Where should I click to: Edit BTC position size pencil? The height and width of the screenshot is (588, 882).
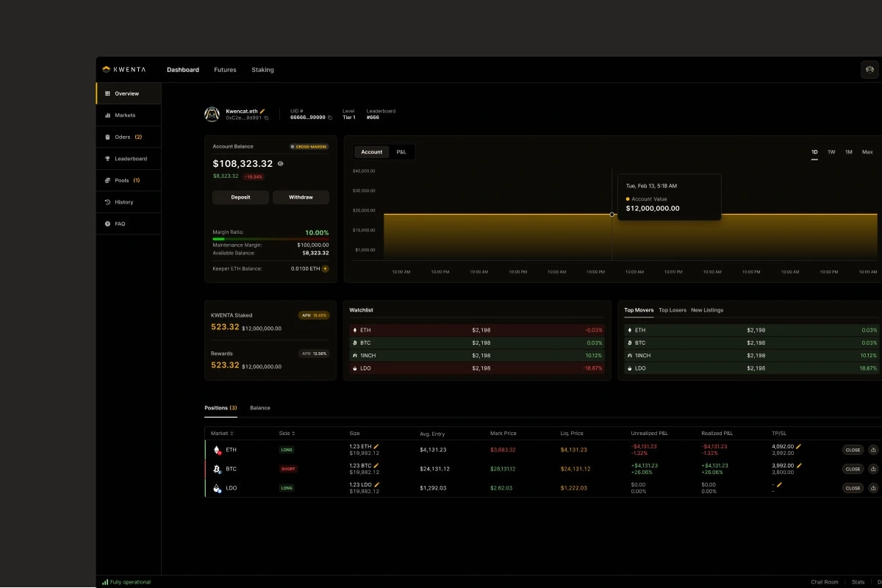tap(376, 465)
